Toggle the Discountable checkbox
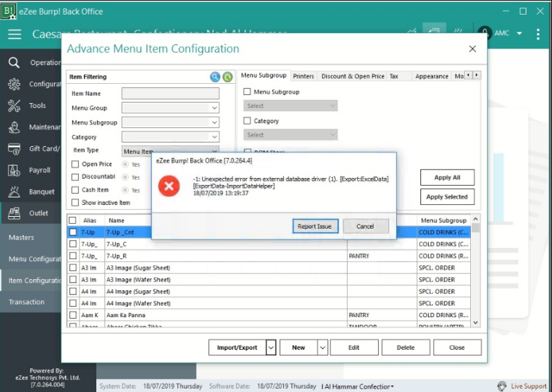This screenshot has width=552, height=392. pyautogui.click(x=75, y=177)
